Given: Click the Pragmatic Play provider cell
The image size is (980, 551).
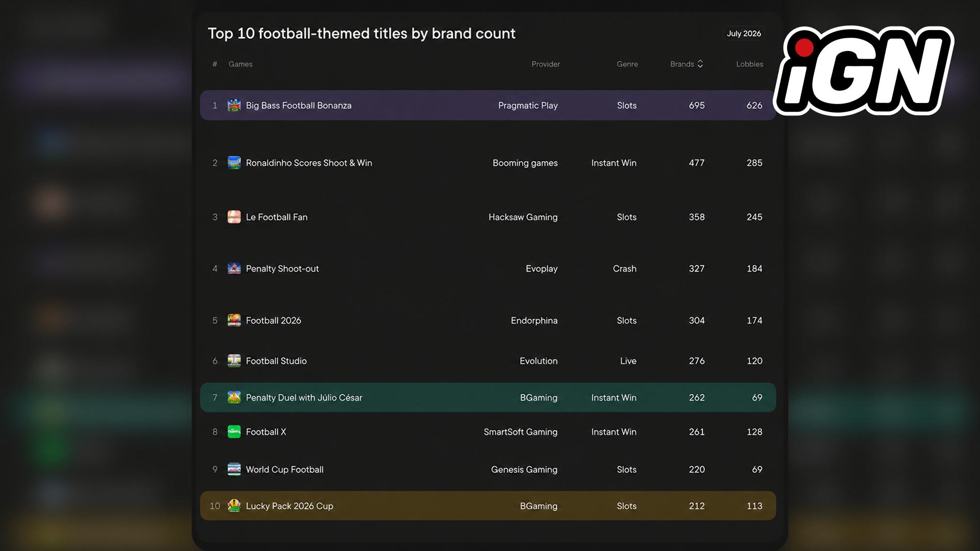Looking at the screenshot, I should [528, 106].
